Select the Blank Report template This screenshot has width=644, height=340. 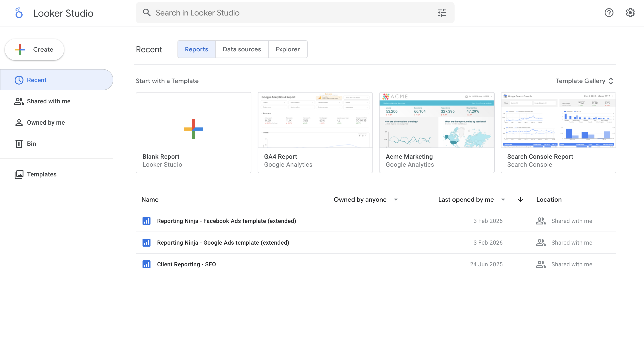pyautogui.click(x=193, y=133)
